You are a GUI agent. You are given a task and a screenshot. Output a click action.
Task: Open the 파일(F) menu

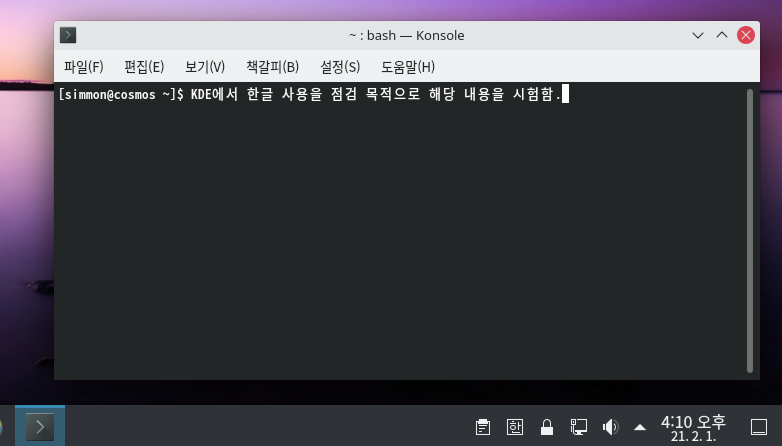(x=83, y=66)
